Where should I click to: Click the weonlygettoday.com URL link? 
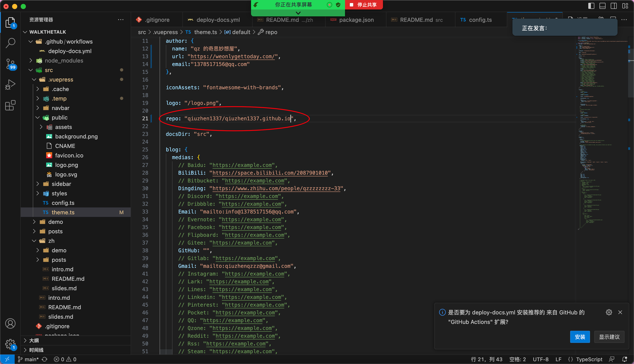pyautogui.click(x=233, y=56)
